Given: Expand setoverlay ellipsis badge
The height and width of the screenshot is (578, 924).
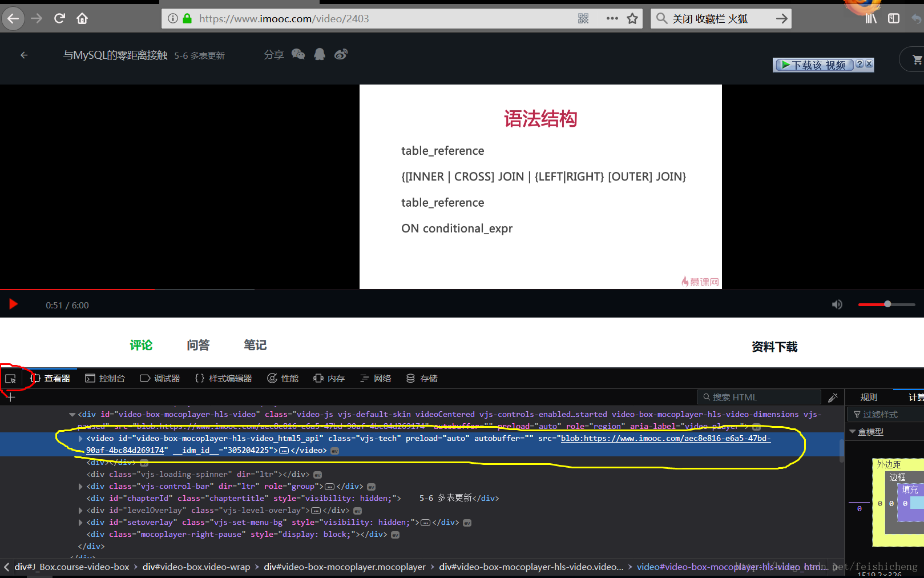Looking at the screenshot, I should [x=426, y=523].
